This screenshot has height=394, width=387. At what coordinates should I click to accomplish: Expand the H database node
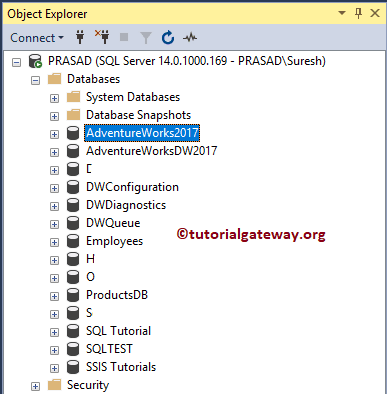[x=54, y=260]
